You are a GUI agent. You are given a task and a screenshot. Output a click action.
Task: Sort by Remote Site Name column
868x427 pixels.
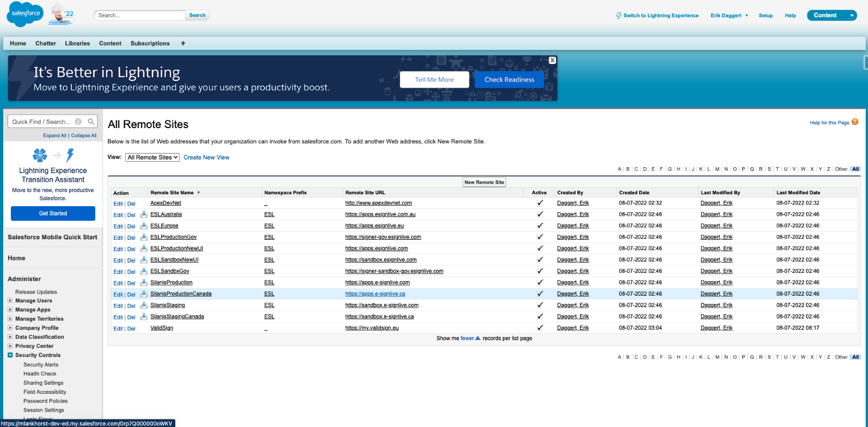click(x=172, y=193)
